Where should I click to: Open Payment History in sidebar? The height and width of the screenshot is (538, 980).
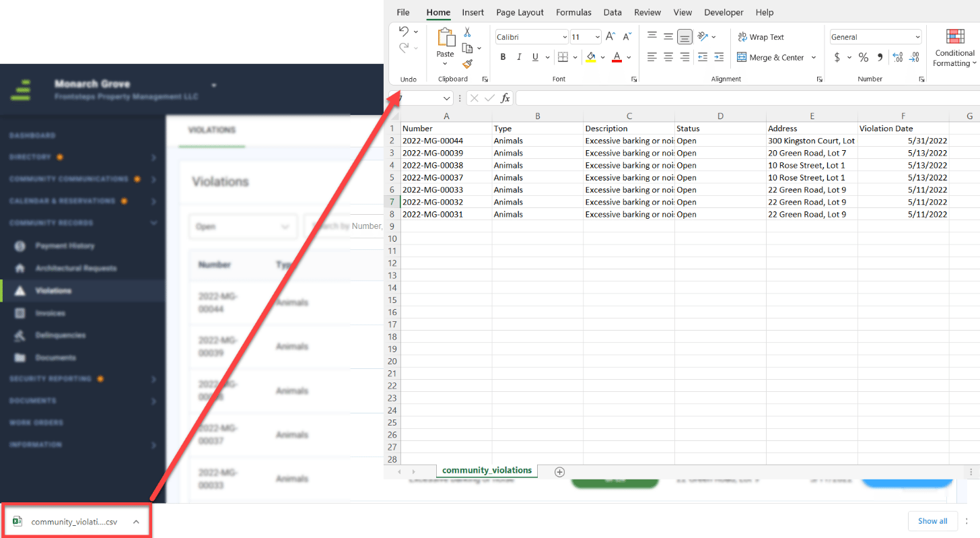pyautogui.click(x=65, y=246)
